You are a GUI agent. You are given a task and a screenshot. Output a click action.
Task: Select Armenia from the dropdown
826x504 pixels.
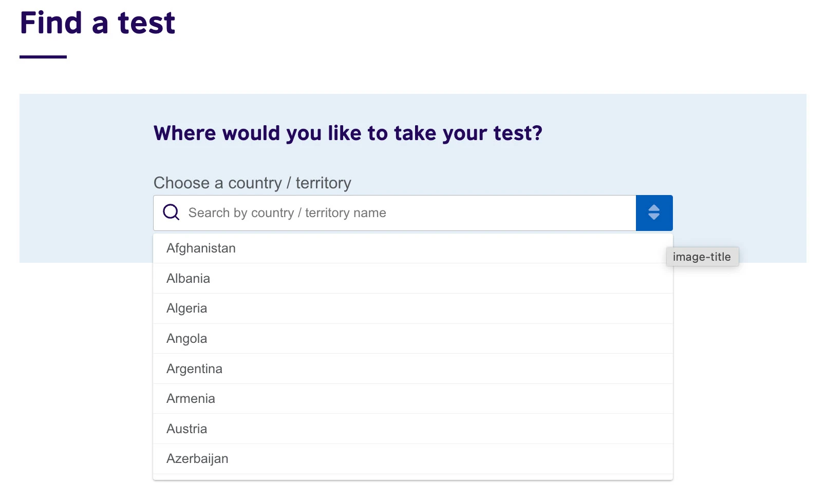pos(191,399)
